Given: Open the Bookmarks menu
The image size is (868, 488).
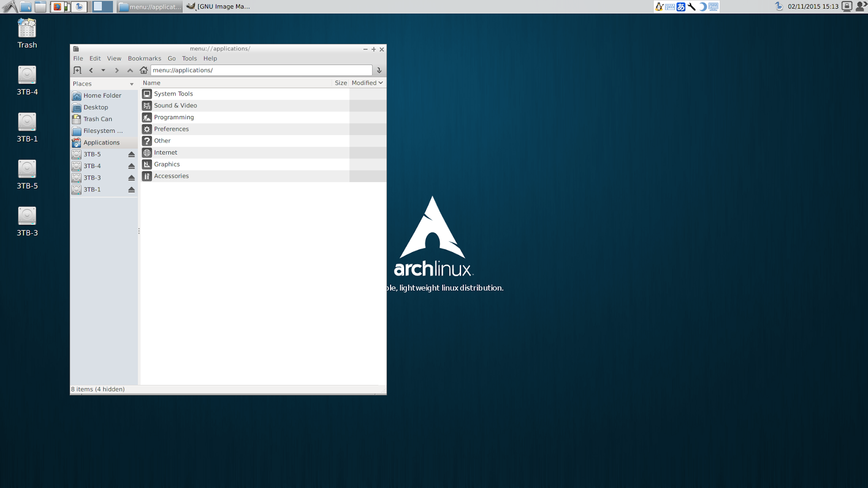Looking at the screenshot, I should point(144,59).
